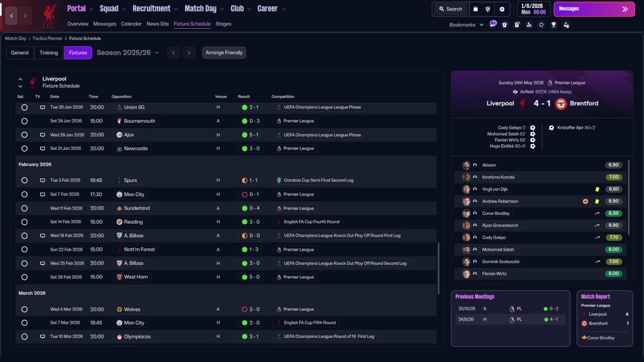Viewport: 644px width, 362px height.
Task: Open Tactics Planner breadcrumb link
Action: [47, 38]
